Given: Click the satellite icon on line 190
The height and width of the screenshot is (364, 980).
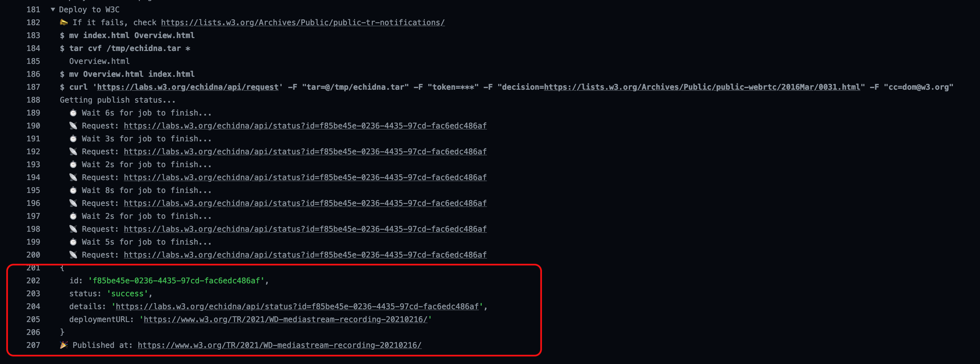Looking at the screenshot, I should click(x=73, y=126).
